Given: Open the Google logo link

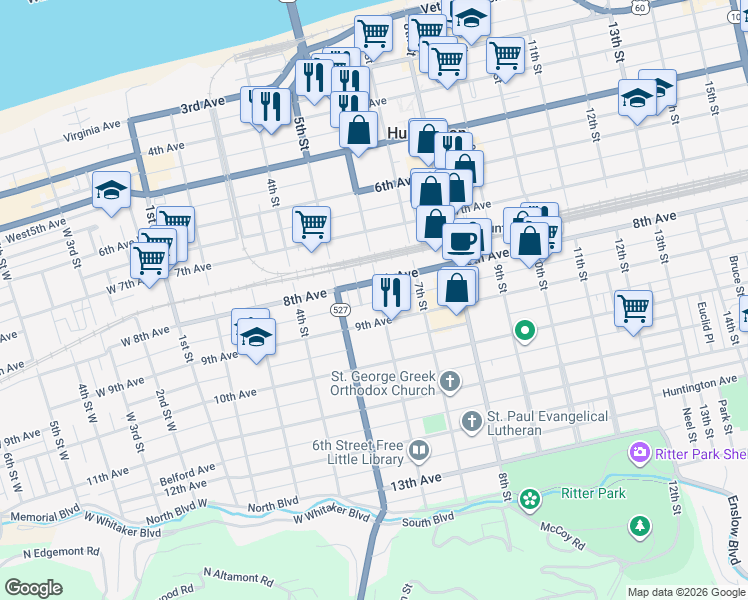Looking at the screenshot, I should (x=33, y=588).
